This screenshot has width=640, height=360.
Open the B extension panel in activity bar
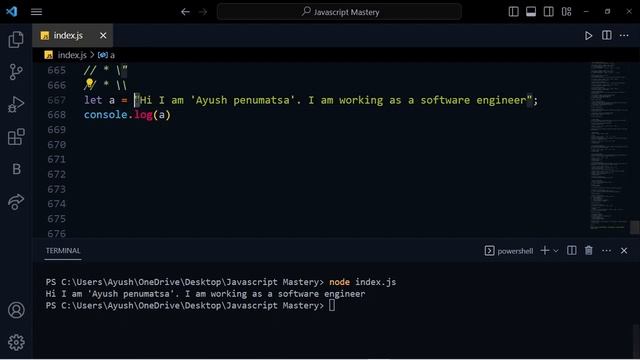tap(16, 169)
